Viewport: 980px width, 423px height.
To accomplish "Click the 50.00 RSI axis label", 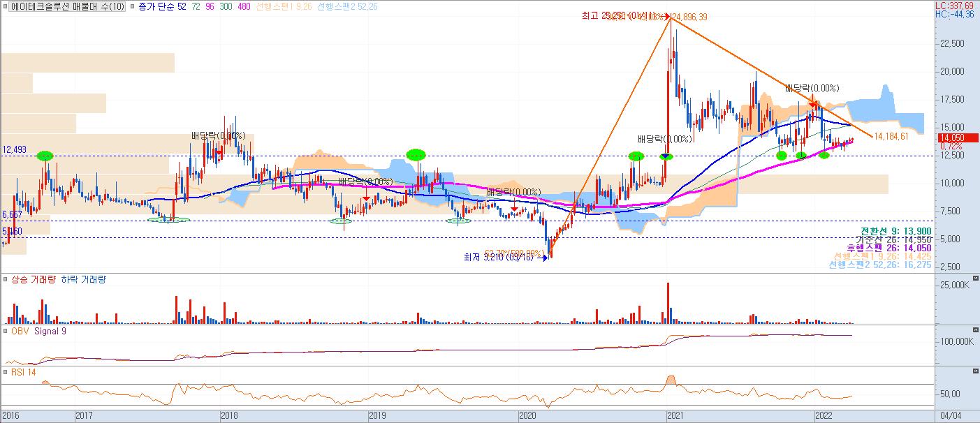I will (x=949, y=394).
